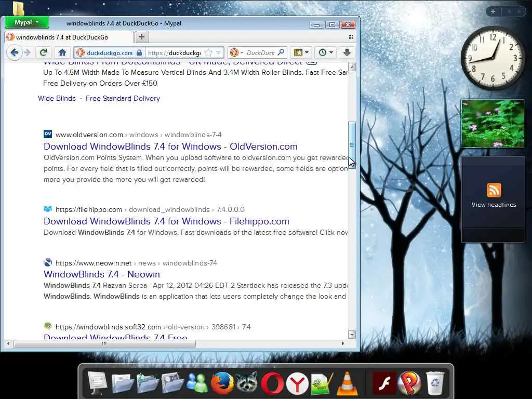
Task: Open the desktop folder icon at top-left
Action: [18, 8]
